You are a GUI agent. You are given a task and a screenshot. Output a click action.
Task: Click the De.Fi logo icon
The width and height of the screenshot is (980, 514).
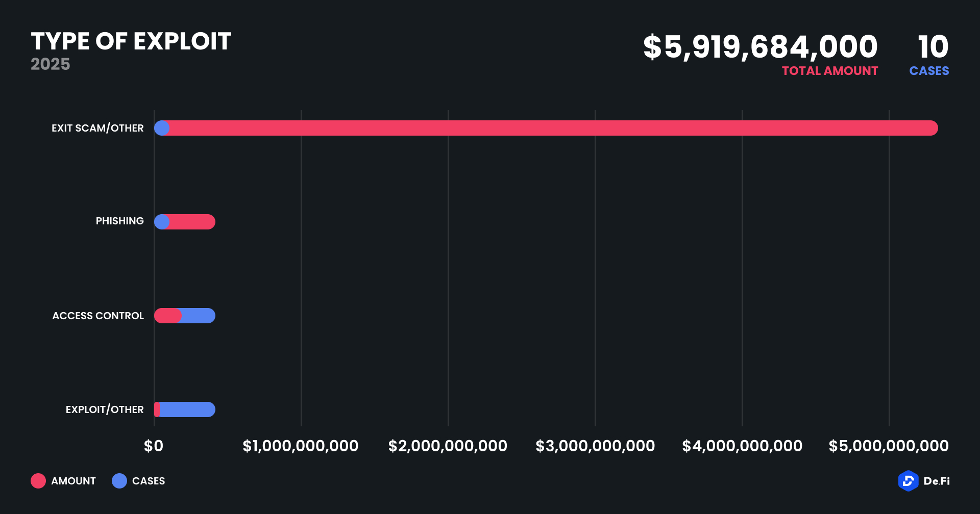pyautogui.click(x=908, y=481)
